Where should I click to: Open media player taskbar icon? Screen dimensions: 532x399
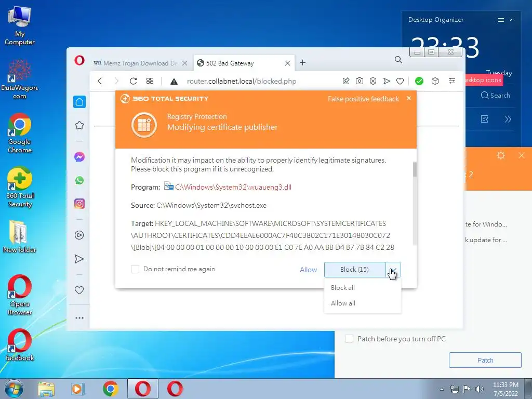click(x=78, y=389)
